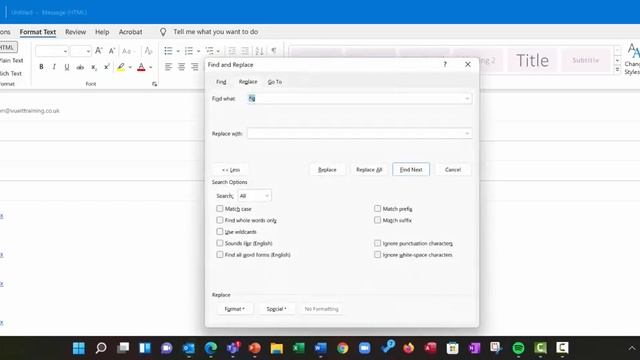Align text left

168,67
